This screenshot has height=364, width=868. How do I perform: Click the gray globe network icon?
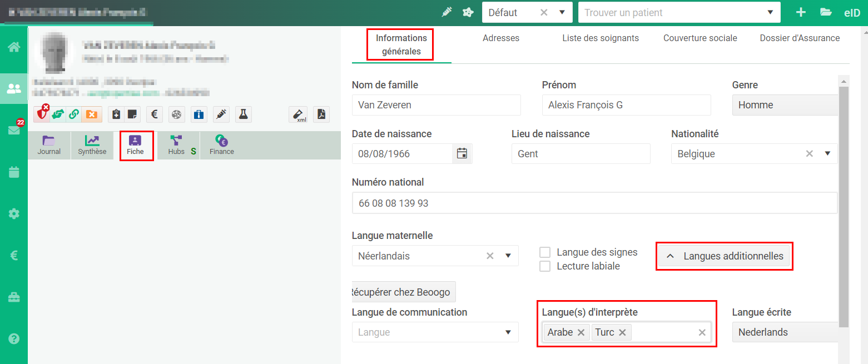click(x=177, y=114)
